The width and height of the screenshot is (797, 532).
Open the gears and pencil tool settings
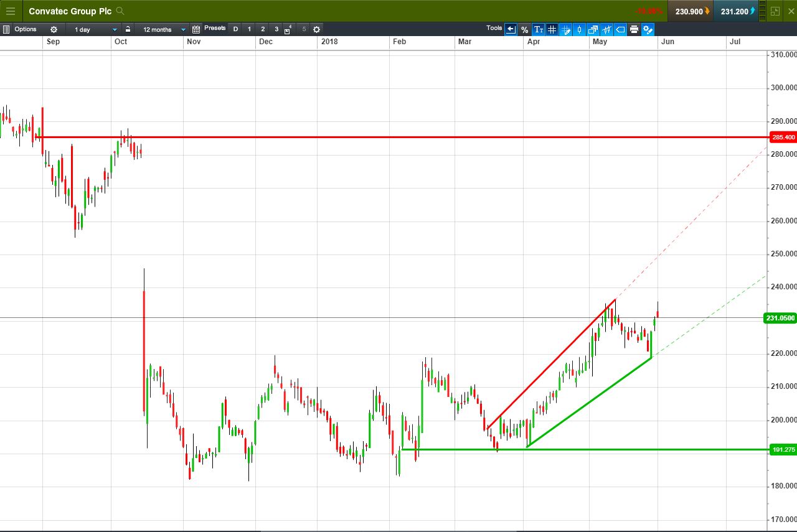click(648, 29)
